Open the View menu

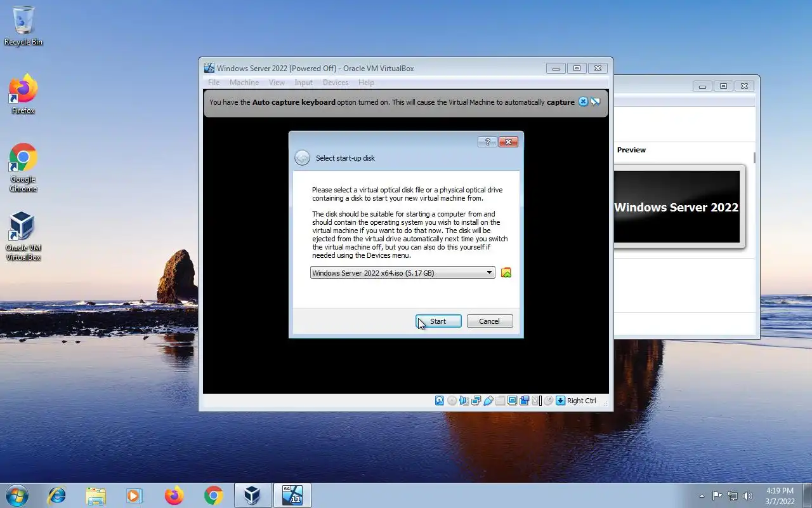[277, 83]
